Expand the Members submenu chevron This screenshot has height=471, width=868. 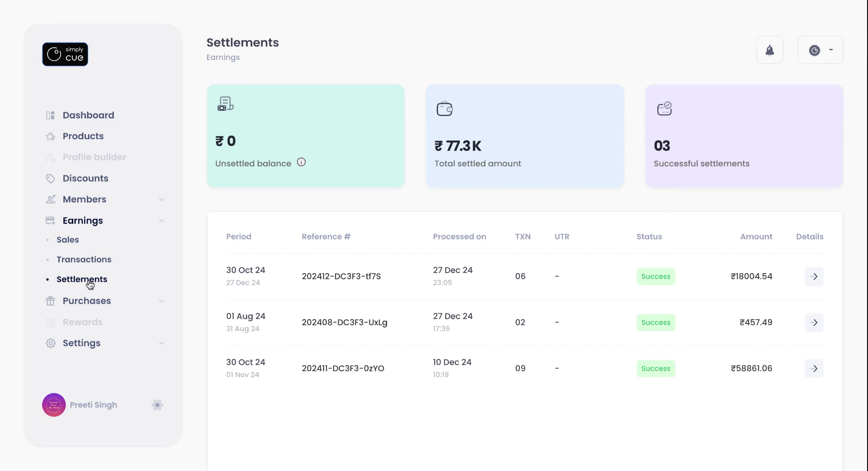coord(161,200)
